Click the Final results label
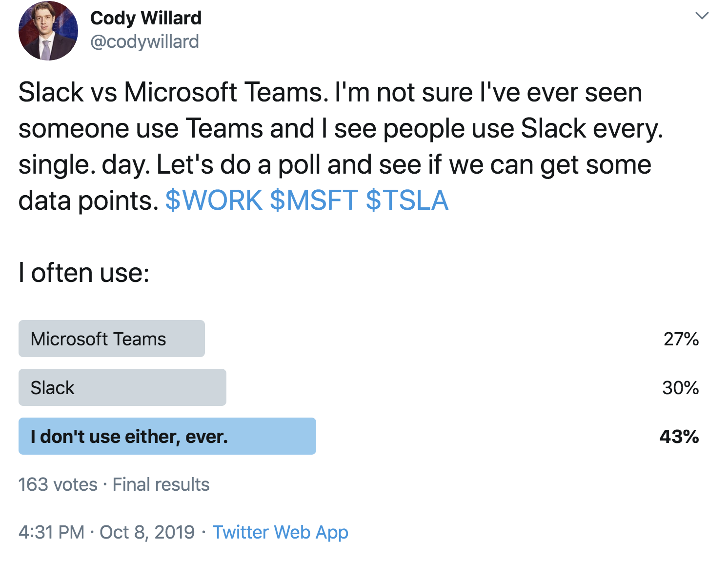The width and height of the screenshot is (728, 561). (x=161, y=484)
